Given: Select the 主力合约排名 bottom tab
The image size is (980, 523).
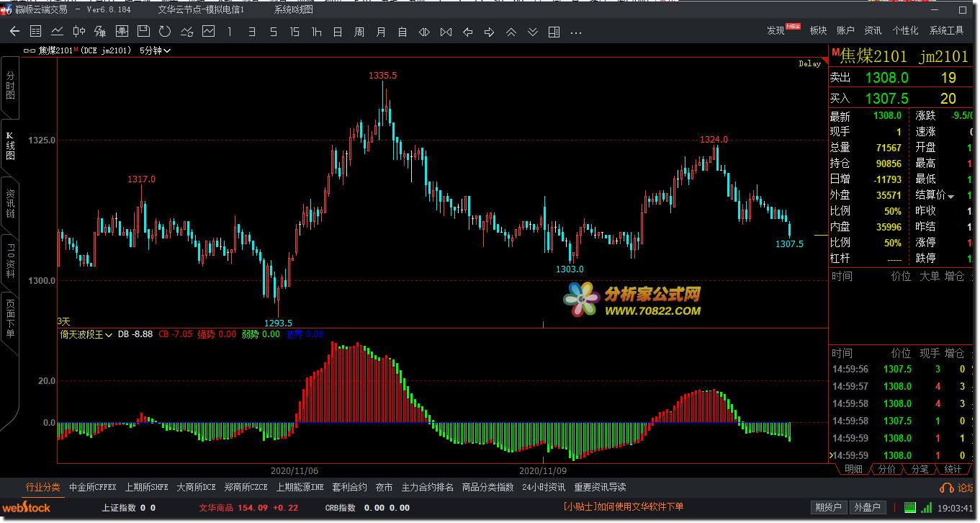Looking at the screenshot, I should (427, 488).
